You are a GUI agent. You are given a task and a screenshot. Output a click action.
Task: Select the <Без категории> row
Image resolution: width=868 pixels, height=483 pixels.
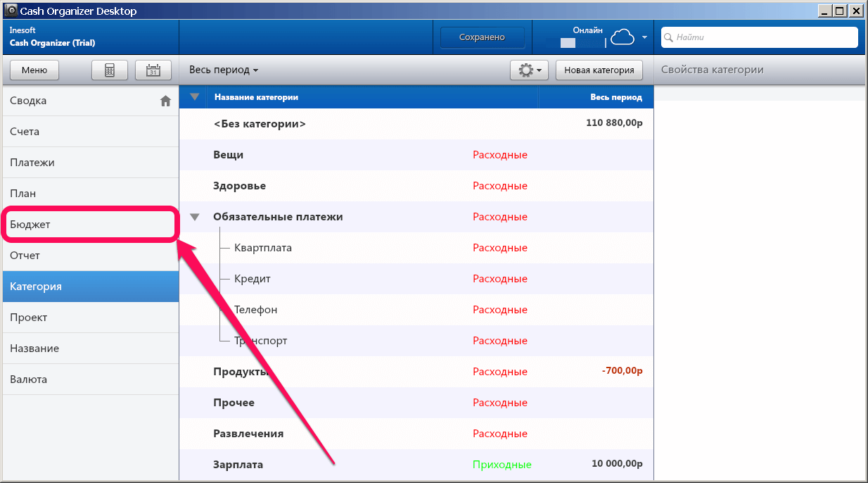[416, 124]
